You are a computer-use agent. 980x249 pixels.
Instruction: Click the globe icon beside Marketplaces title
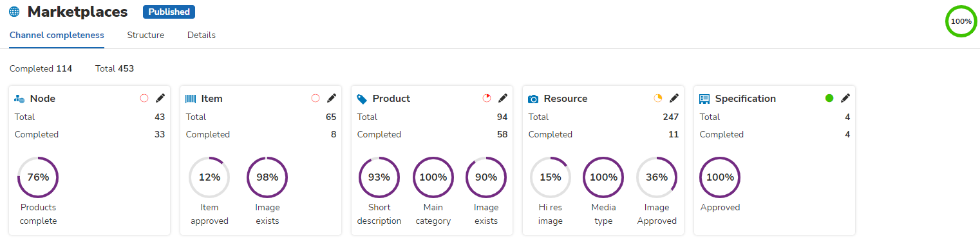[x=14, y=12]
